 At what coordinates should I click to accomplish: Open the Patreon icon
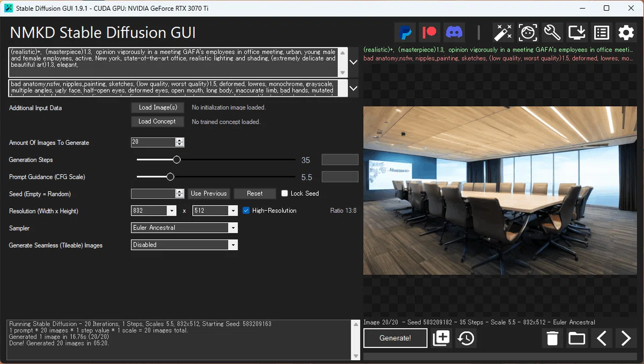click(430, 33)
